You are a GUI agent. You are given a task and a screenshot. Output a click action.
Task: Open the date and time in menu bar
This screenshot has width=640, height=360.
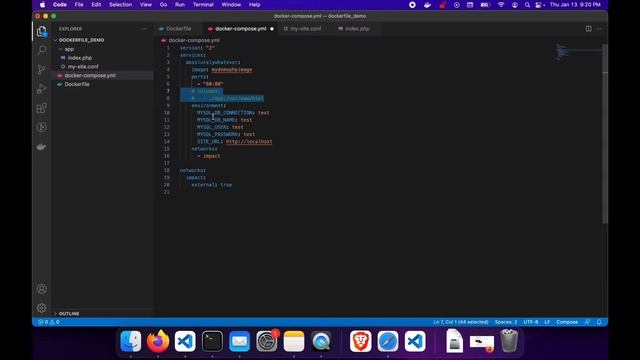coord(575,5)
